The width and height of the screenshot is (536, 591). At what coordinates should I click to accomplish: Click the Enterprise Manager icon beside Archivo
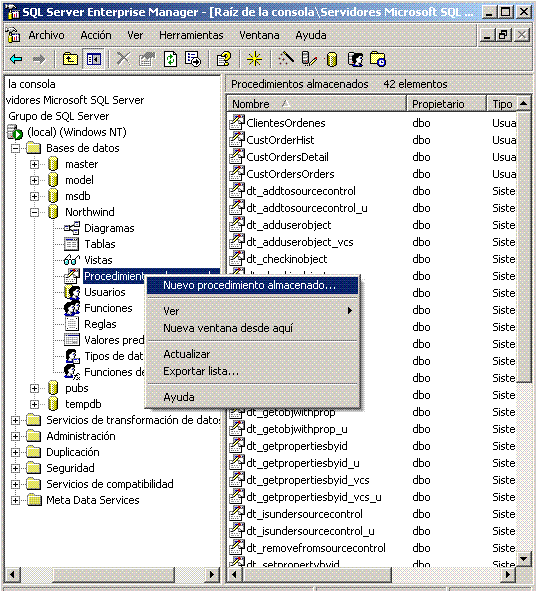pos(13,35)
